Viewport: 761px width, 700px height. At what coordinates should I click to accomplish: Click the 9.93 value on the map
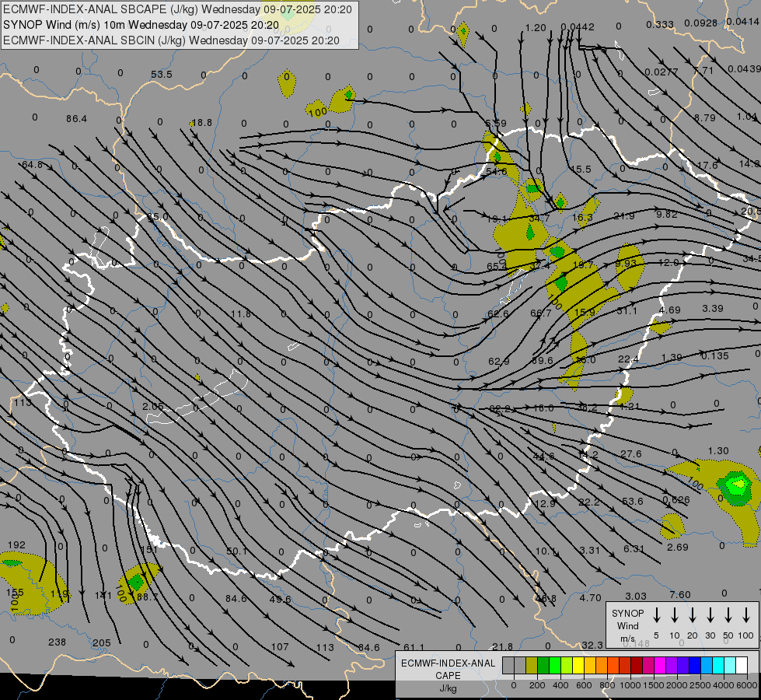(626, 264)
